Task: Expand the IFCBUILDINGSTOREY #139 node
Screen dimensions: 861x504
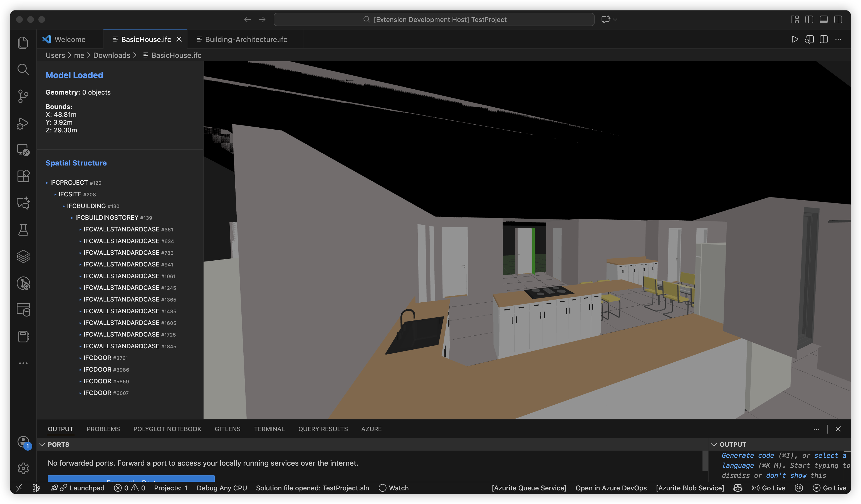Action: [x=72, y=218]
